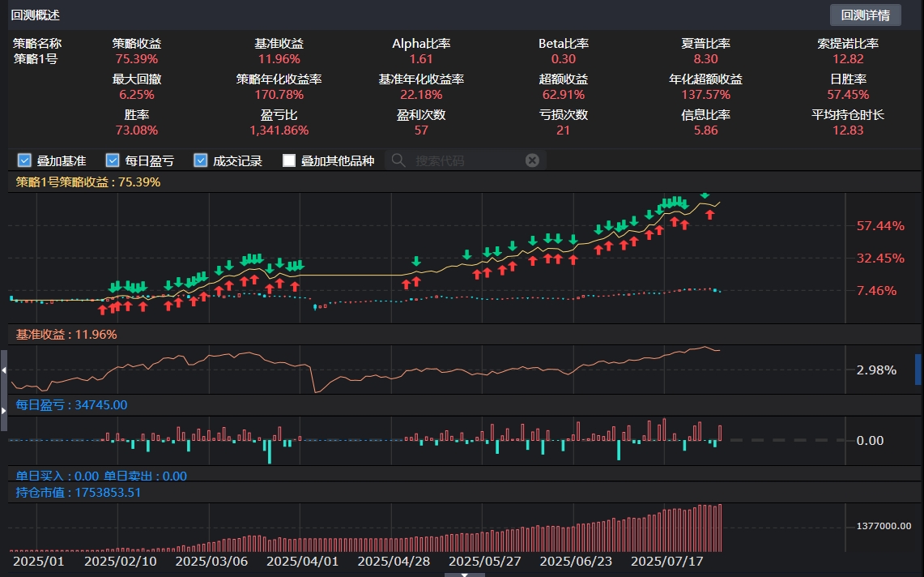The height and width of the screenshot is (577, 924).
Task: Open the 回测详情 button
Action: [867, 15]
